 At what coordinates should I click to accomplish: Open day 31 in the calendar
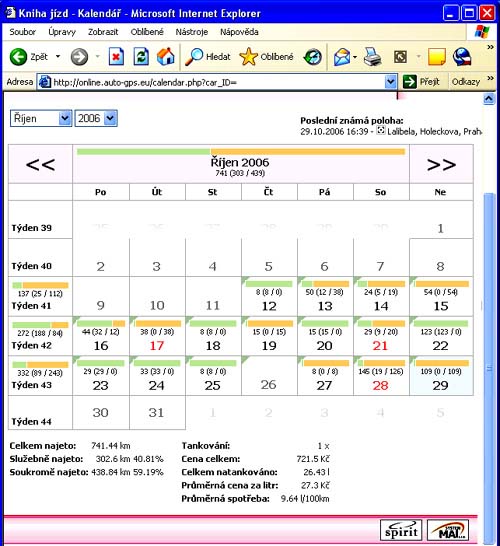(x=156, y=413)
